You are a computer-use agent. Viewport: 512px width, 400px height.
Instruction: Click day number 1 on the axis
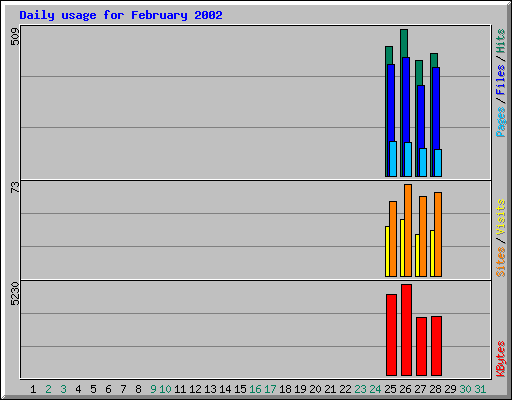(33, 389)
